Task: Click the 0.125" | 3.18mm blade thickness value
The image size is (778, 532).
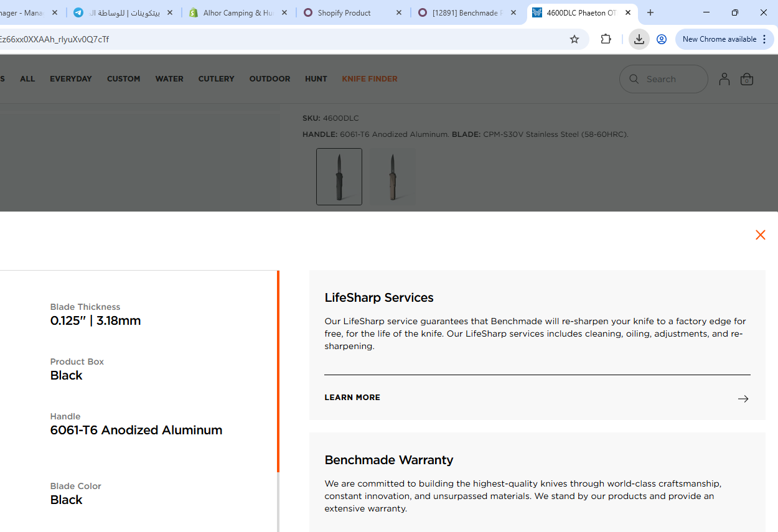Action: [x=96, y=320]
